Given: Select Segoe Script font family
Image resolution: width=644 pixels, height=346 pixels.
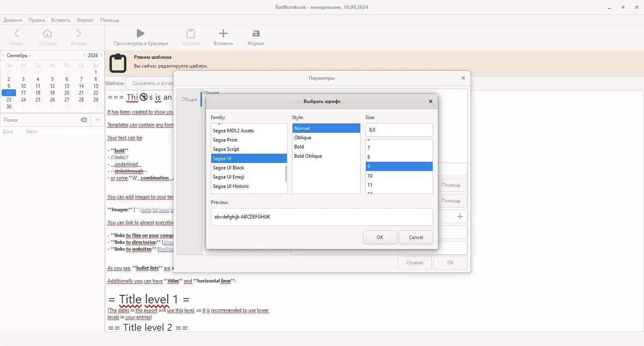Looking at the screenshot, I should [249, 149].
